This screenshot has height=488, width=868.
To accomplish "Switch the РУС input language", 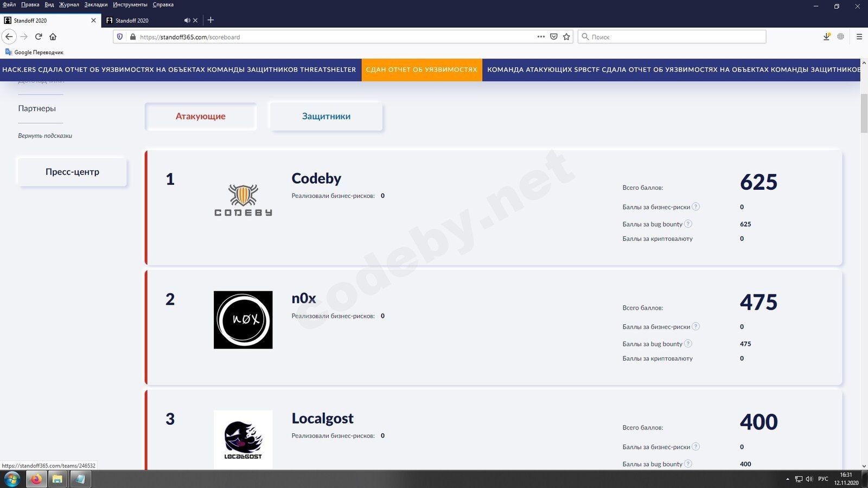I will pyautogui.click(x=823, y=479).
